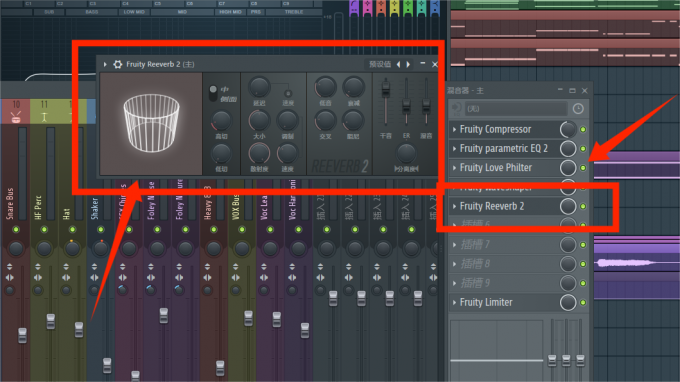The height and width of the screenshot is (382, 680).
Task: Click the Fruity Reeverb 2 mix level knob
Action: (x=568, y=206)
